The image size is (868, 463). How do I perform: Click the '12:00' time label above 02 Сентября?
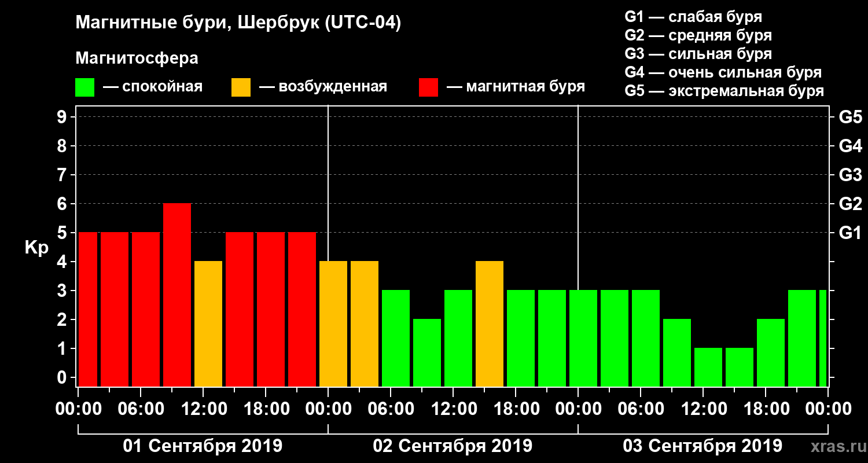click(453, 409)
